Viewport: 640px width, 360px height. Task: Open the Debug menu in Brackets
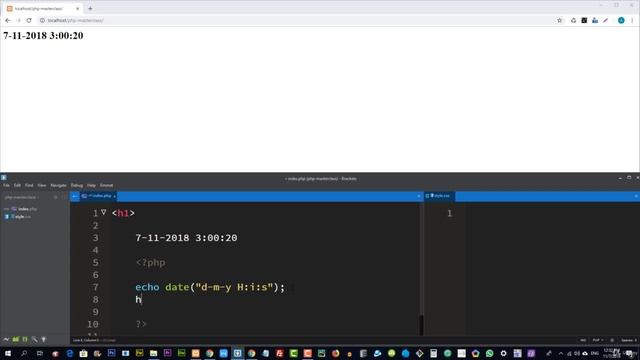coord(77,185)
